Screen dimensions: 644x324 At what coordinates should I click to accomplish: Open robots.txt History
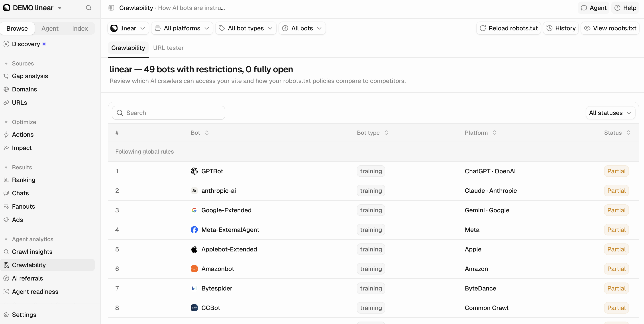(x=561, y=28)
